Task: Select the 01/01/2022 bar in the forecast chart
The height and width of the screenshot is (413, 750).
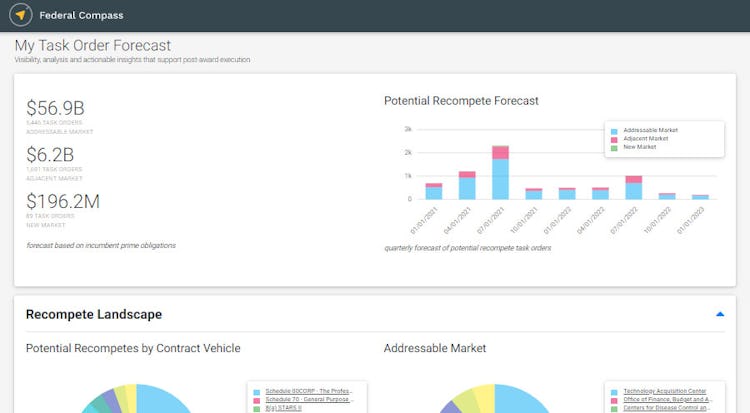Action: [x=567, y=193]
